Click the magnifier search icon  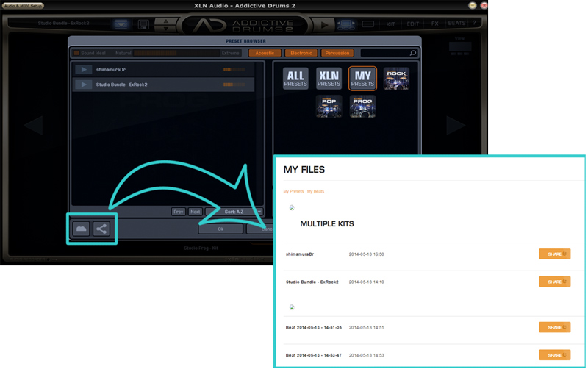(x=413, y=53)
